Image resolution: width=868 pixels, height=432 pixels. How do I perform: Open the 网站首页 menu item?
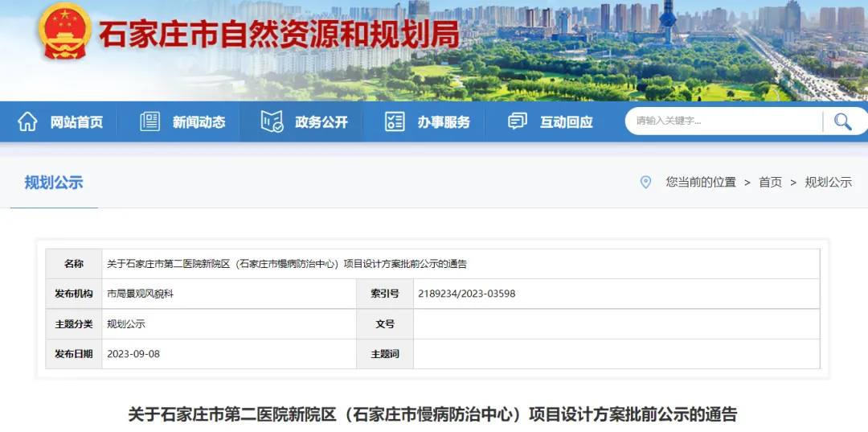[76, 121]
